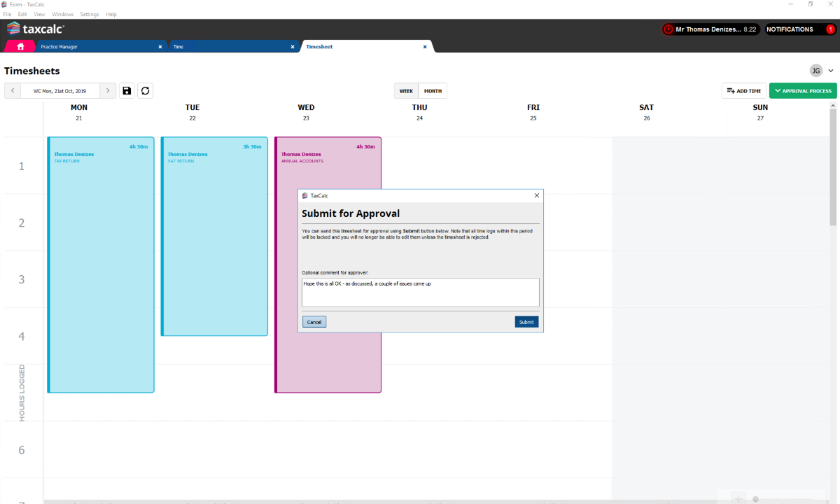The width and height of the screenshot is (840, 504).
Task: Click the save timesheet disk icon
Action: click(127, 90)
